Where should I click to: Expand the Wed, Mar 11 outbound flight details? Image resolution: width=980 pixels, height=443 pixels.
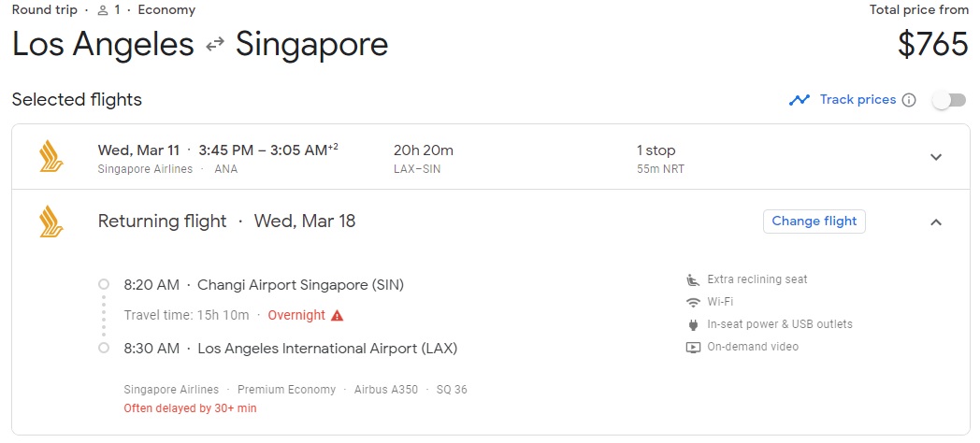click(x=936, y=157)
